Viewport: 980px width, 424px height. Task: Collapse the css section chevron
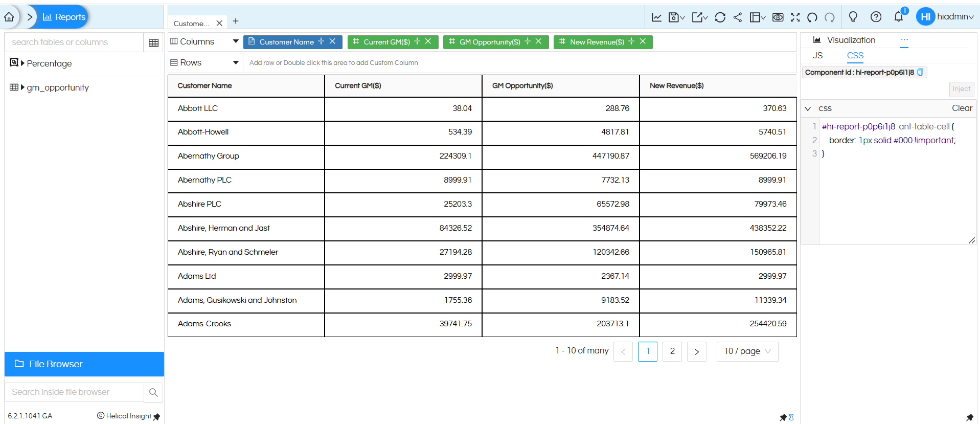pos(808,108)
